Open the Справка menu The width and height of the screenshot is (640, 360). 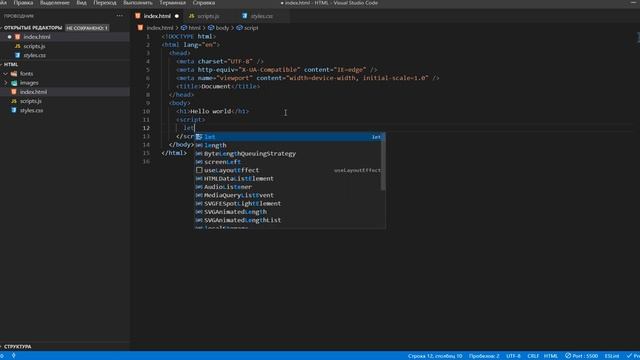tap(204, 3)
